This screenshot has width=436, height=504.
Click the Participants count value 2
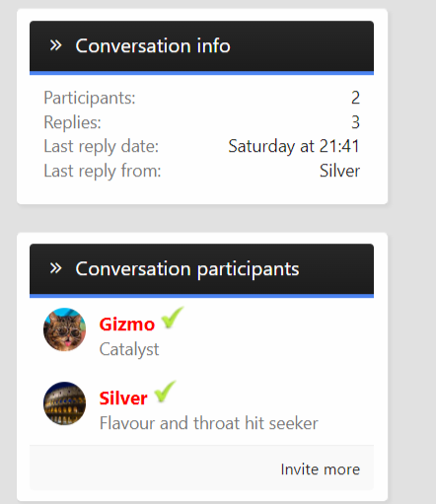(355, 98)
